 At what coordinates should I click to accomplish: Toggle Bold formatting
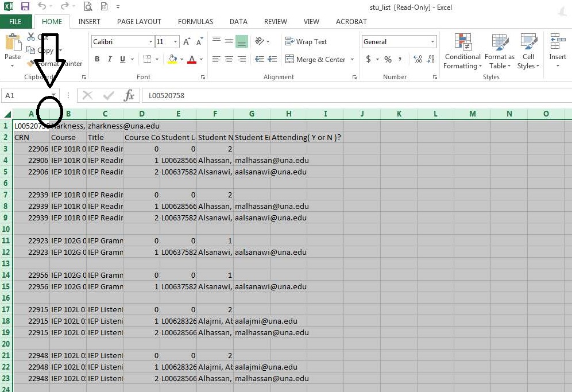point(97,59)
